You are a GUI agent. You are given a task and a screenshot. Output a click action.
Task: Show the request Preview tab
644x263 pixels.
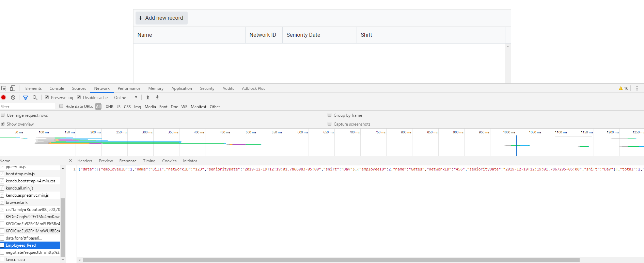pyautogui.click(x=106, y=161)
